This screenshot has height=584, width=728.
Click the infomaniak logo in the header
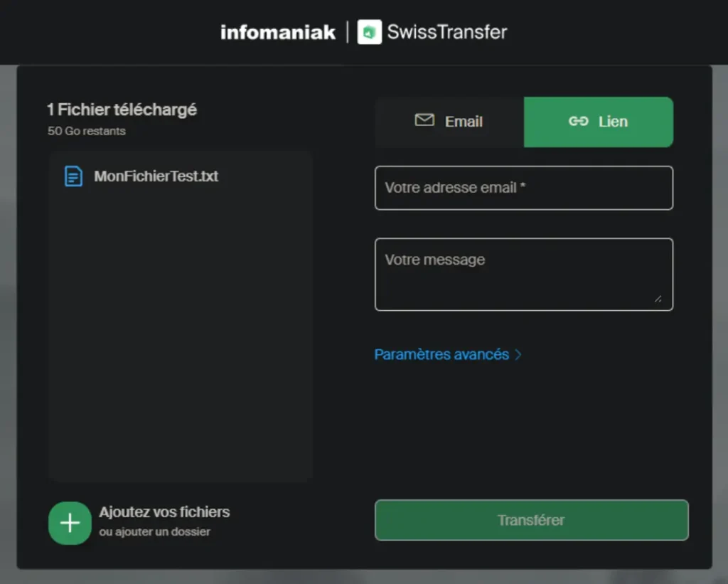coord(277,32)
